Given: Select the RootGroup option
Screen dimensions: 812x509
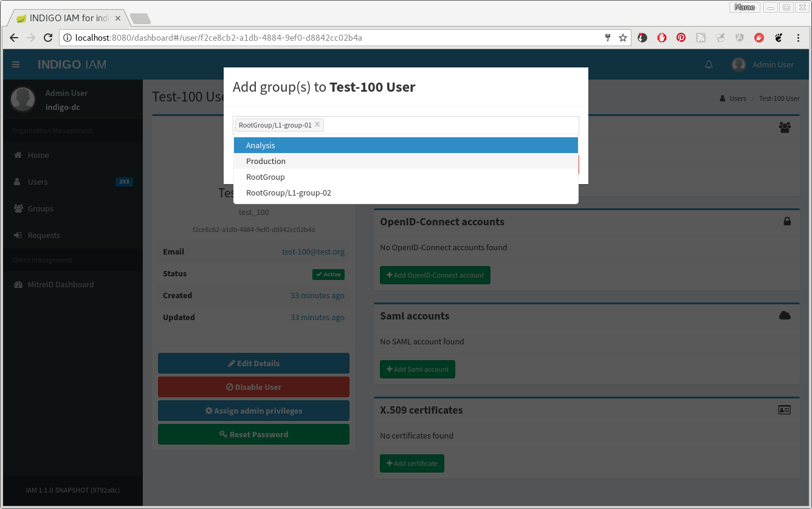Looking at the screenshot, I should pos(405,177).
